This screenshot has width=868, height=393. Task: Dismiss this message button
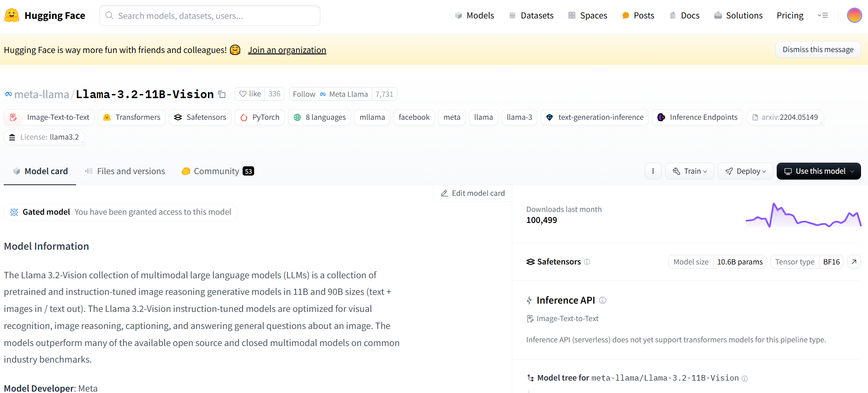click(818, 49)
